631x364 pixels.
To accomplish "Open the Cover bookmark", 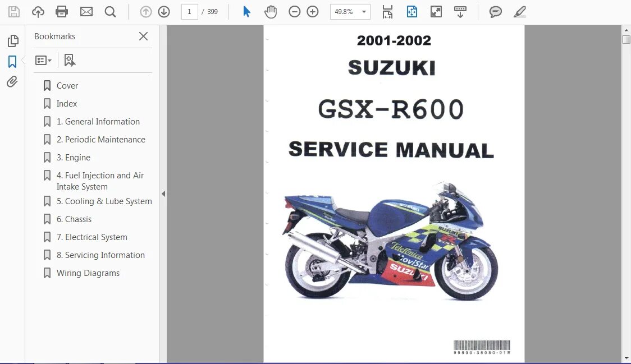I will [x=67, y=86].
